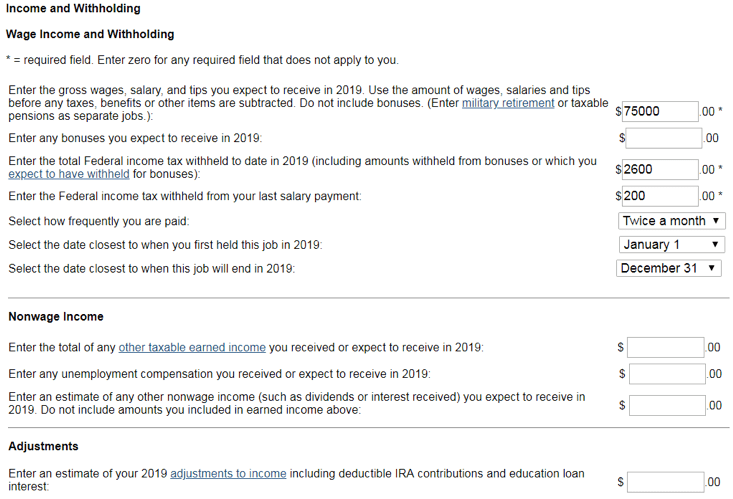Click the 'adjustments to income' link

click(228, 474)
